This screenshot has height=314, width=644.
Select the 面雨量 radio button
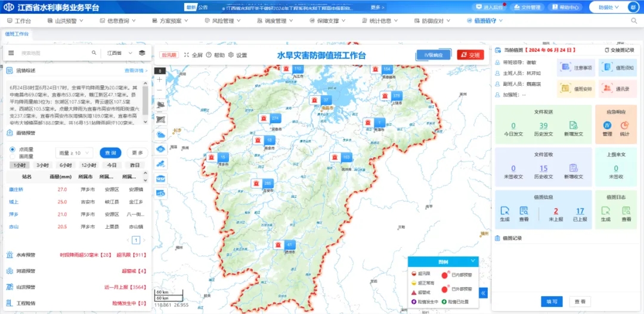click(13, 156)
